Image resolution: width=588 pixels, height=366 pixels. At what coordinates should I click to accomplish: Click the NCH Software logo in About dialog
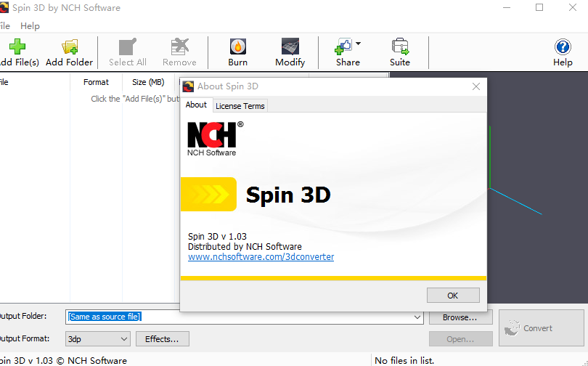216,139
